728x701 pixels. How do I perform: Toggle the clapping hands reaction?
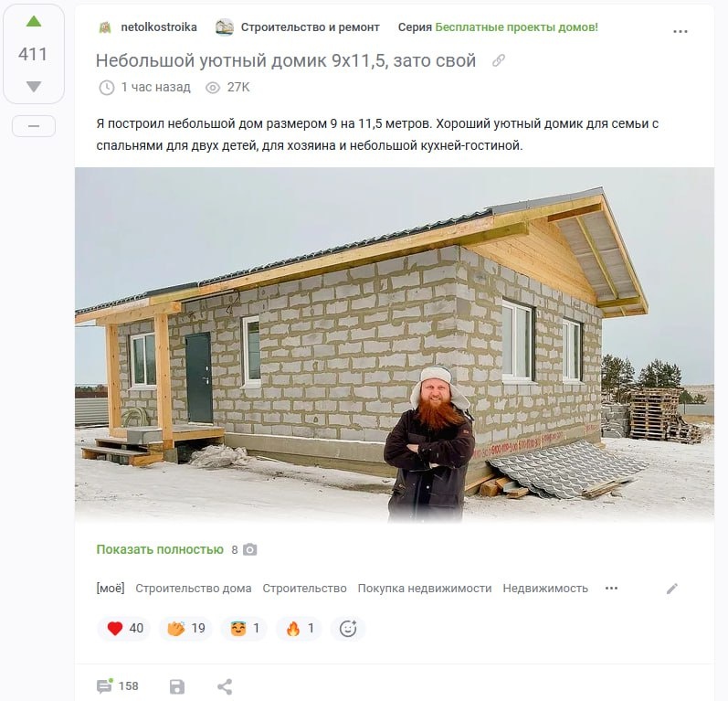(185, 629)
